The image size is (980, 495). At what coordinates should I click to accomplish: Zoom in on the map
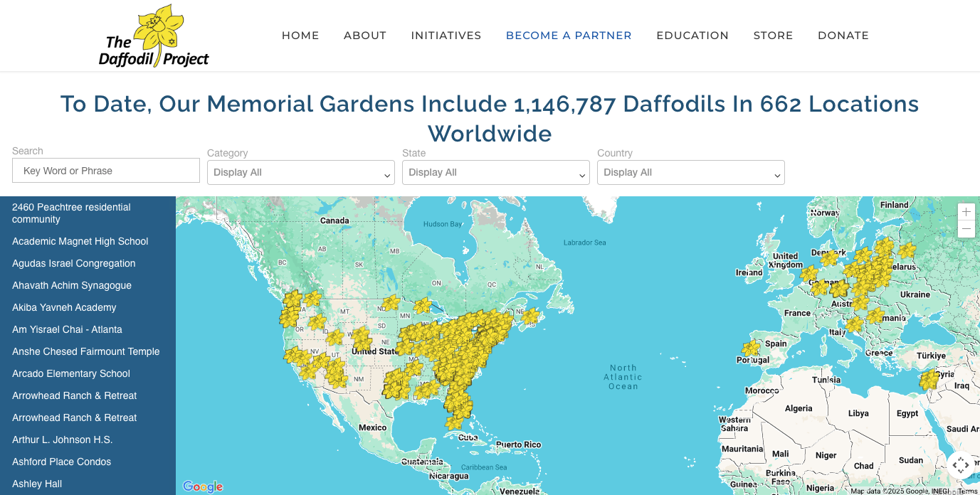966,212
